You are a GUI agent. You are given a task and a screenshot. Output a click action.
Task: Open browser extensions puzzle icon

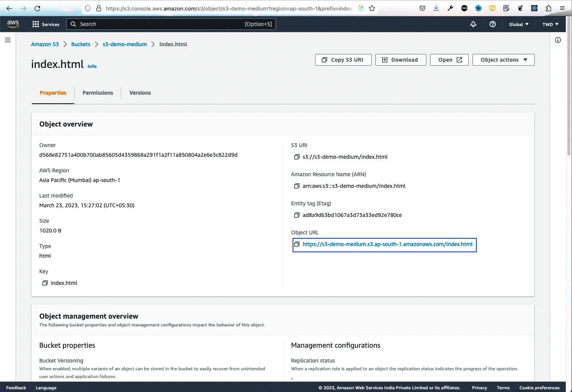click(x=548, y=8)
